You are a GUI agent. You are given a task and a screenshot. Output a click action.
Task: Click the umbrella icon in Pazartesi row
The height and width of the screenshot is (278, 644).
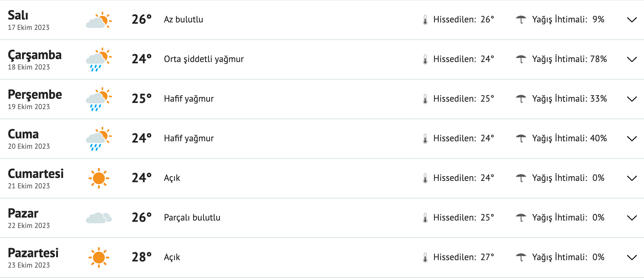pyautogui.click(x=521, y=258)
